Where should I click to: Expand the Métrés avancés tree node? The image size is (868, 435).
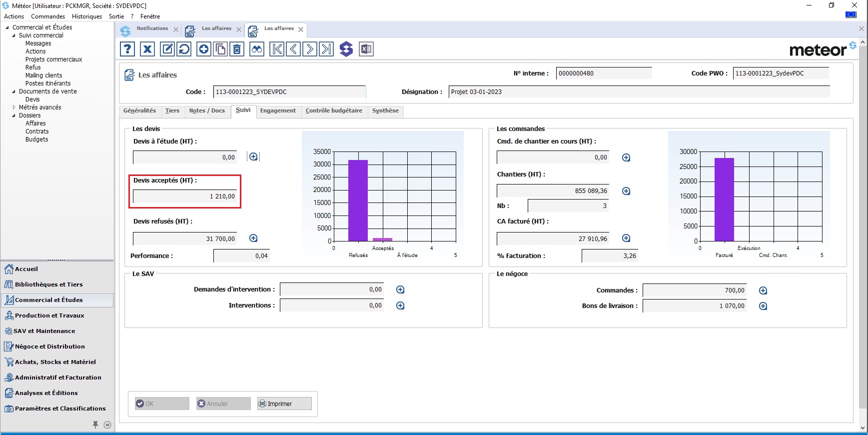click(x=13, y=107)
